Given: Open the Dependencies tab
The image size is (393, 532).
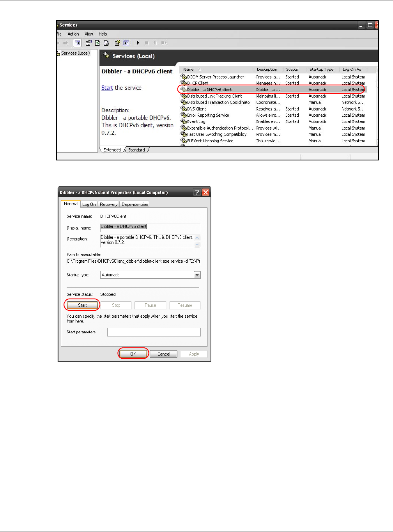Looking at the screenshot, I should coord(135,204).
